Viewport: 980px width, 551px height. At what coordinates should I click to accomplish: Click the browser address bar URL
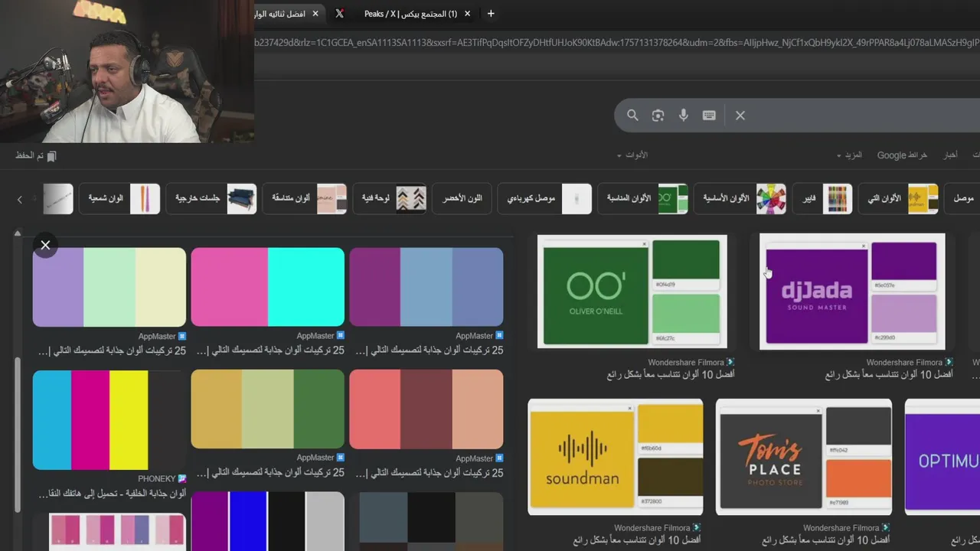(617, 42)
